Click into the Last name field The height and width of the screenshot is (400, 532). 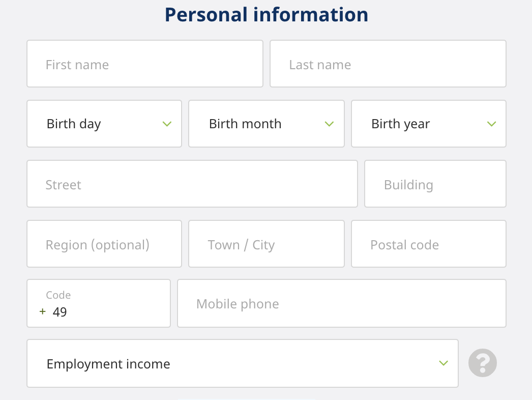388,64
